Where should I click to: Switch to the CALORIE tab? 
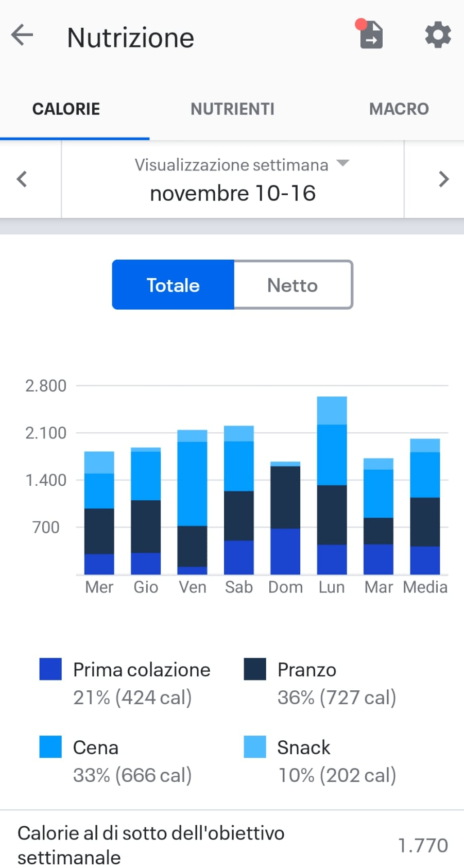pos(66,109)
